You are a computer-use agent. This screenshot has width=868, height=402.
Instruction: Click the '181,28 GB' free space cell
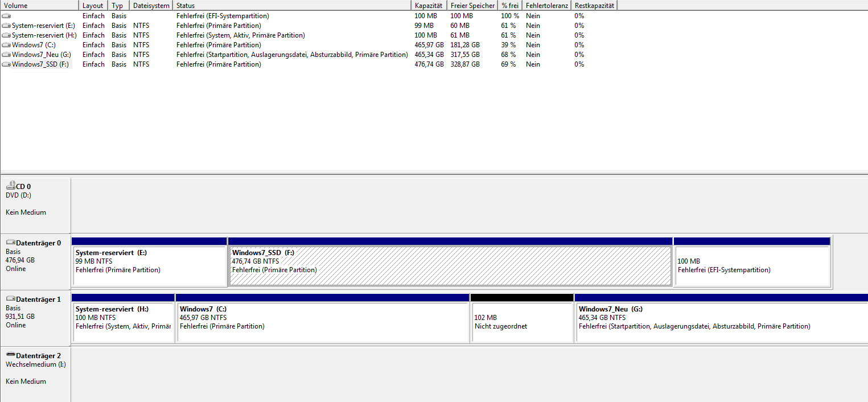465,45
